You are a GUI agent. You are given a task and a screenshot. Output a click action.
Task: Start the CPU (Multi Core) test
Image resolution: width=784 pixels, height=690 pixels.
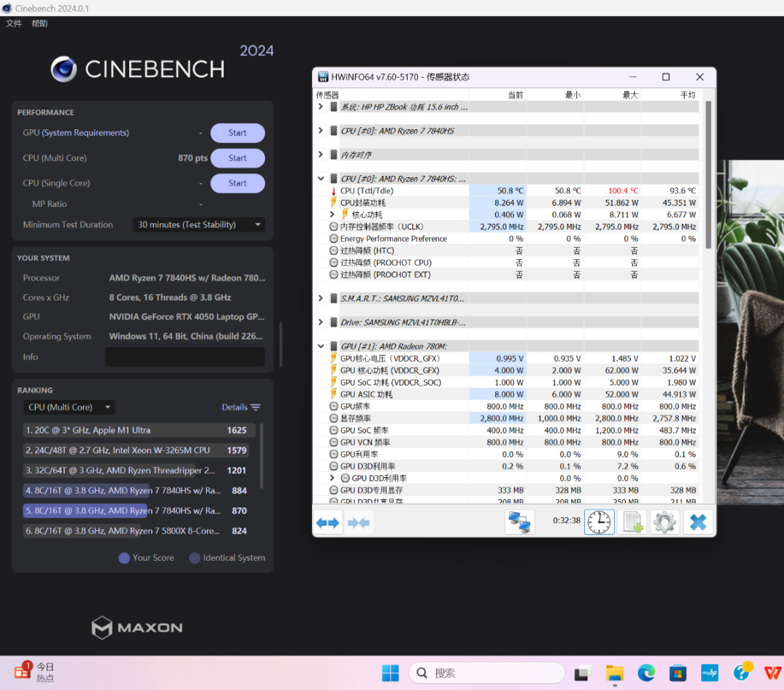click(237, 158)
